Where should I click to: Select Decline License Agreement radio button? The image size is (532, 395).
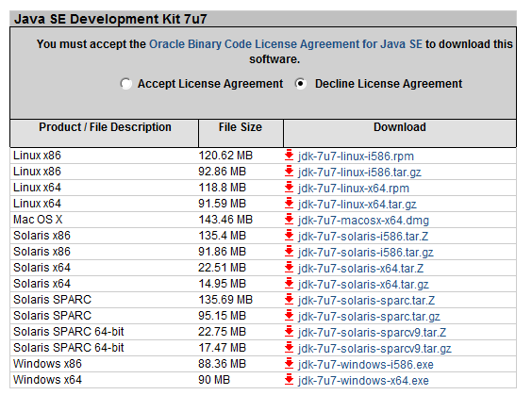point(300,83)
